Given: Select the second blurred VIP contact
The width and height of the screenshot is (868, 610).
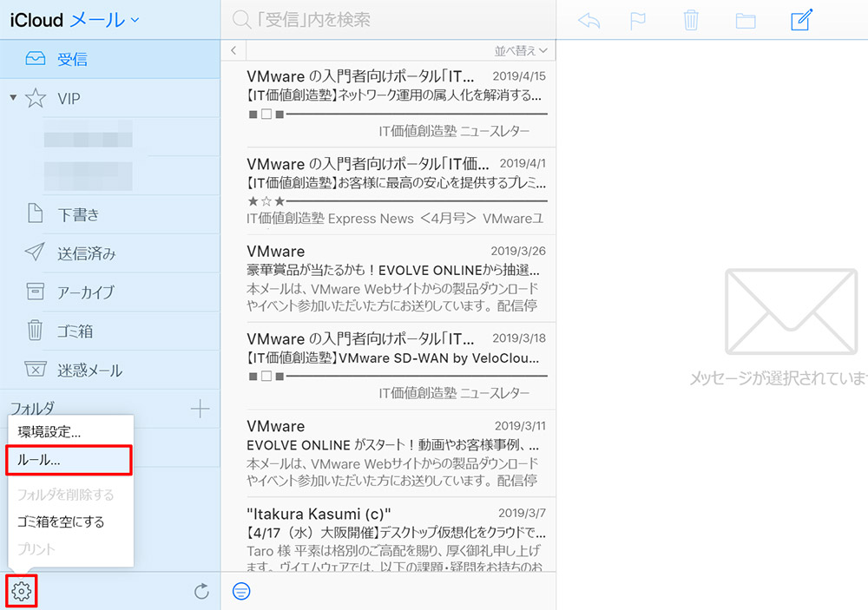Looking at the screenshot, I should tap(88, 176).
